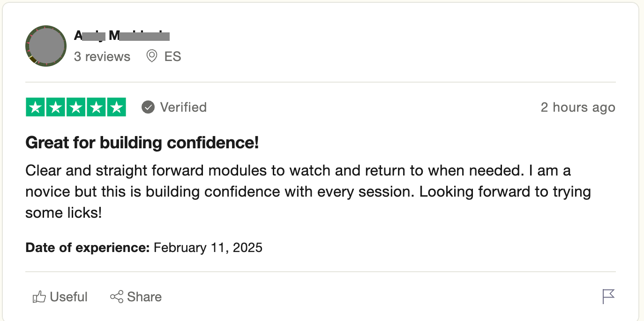Click the February 11, 2025 date
This screenshot has width=644, height=321.
[x=208, y=247]
